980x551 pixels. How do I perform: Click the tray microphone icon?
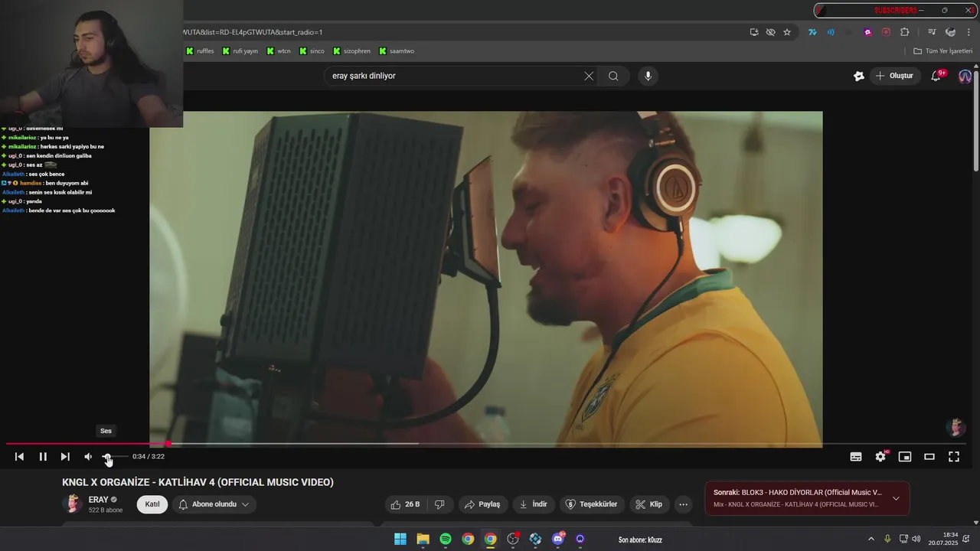(x=887, y=540)
